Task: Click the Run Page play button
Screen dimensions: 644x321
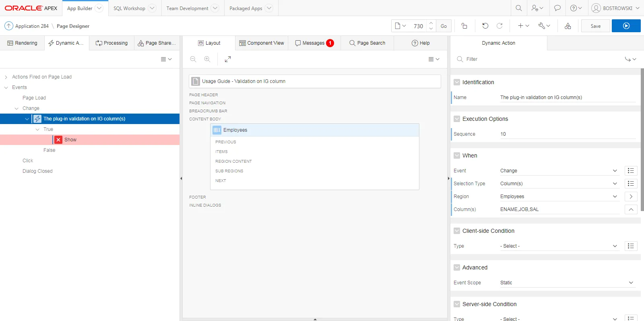Action: pyautogui.click(x=626, y=26)
